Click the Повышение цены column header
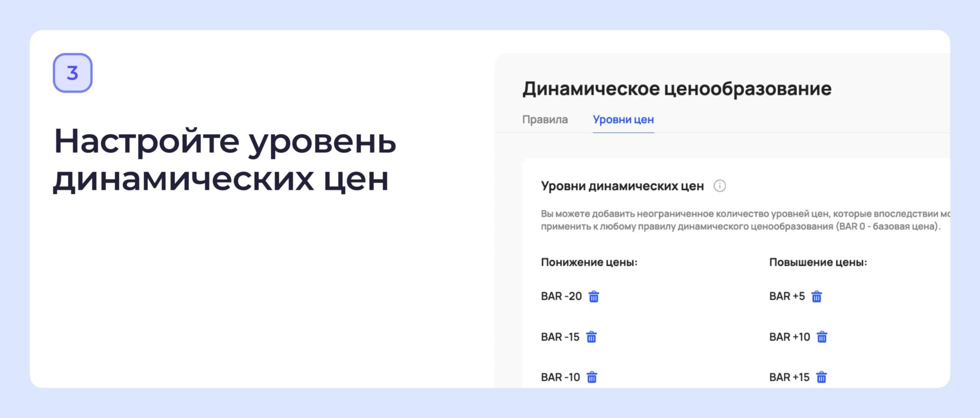The width and height of the screenshot is (980, 418). coord(818,262)
